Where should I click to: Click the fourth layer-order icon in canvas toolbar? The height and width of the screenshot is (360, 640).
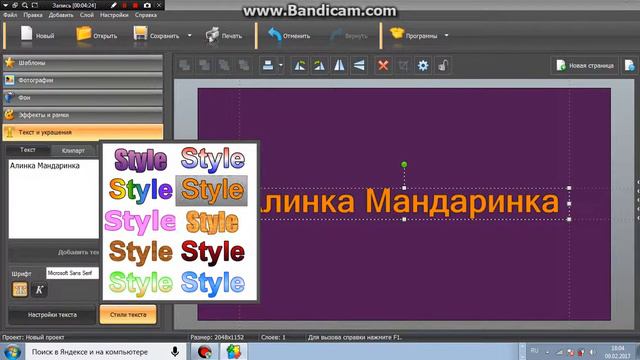(x=244, y=65)
